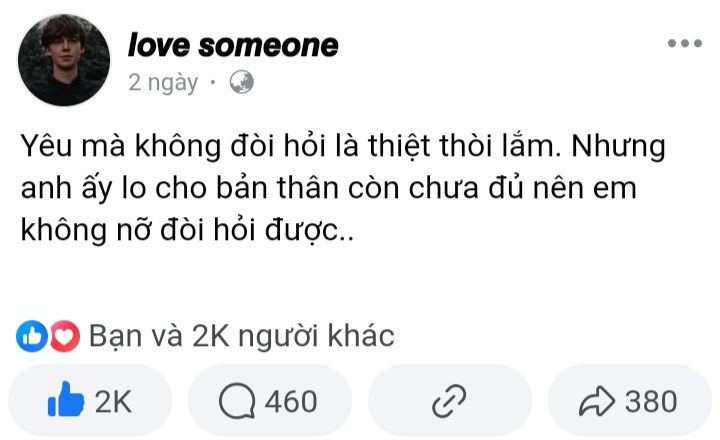Click the 380 shares count
Screen dimensions: 720x440
[x=651, y=402]
